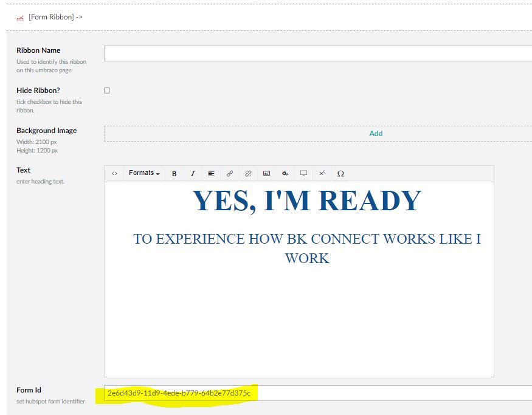Click the text alignment icon
The height and width of the screenshot is (415, 532).
click(211, 174)
